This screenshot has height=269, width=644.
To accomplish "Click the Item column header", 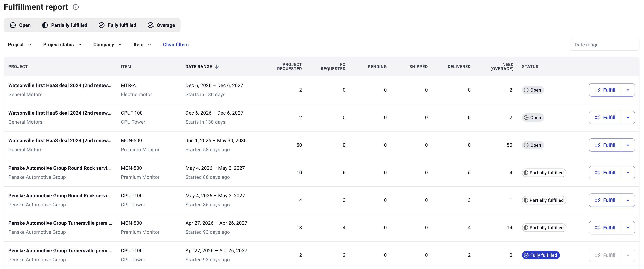I will point(126,67).
